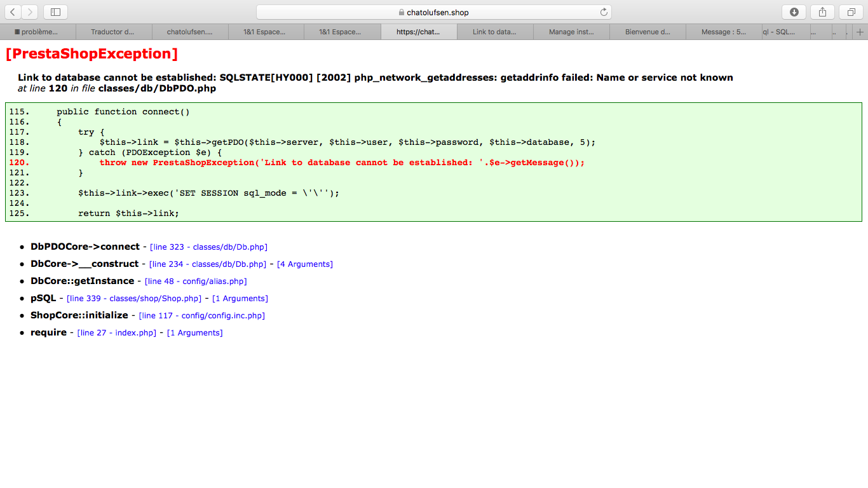Expand 1 Arguments beside index.php
The width and height of the screenshot is (868, 488).
195,333
